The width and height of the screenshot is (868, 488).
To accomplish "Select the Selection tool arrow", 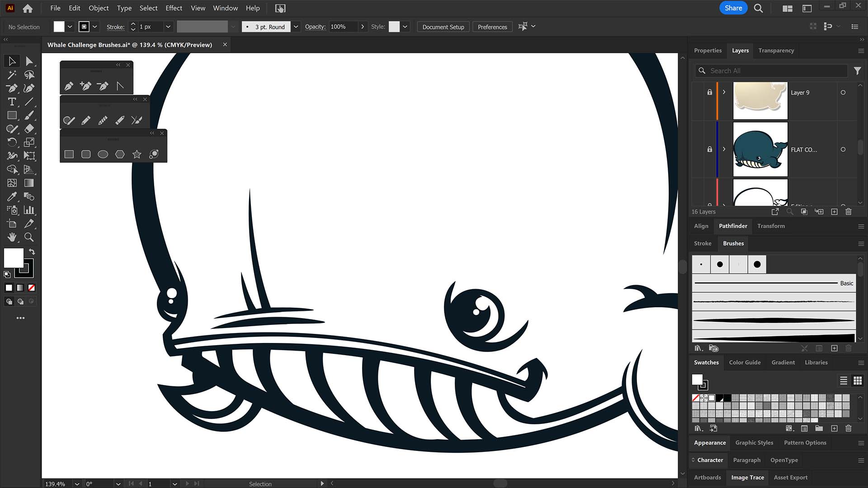I will (x=12, y=61).
